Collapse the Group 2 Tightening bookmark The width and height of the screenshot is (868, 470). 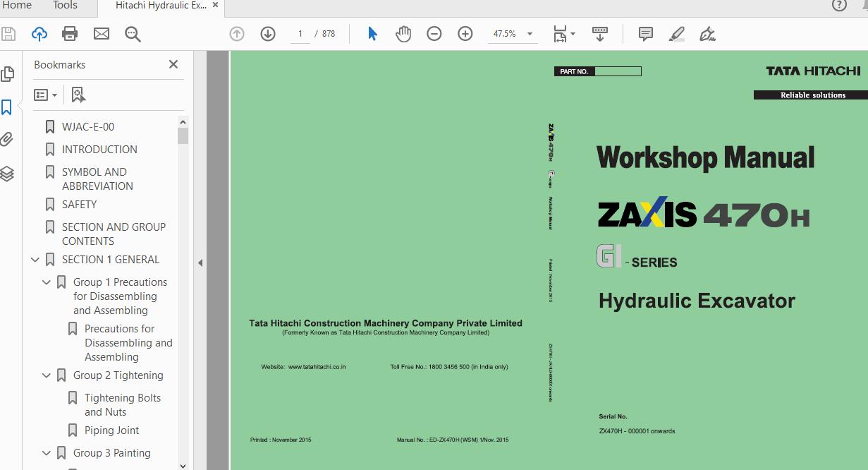click(x=47, y=375)
